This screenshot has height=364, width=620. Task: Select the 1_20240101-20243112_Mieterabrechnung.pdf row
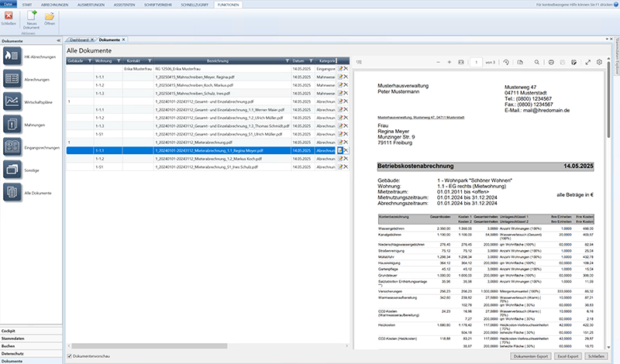[208, 143]
